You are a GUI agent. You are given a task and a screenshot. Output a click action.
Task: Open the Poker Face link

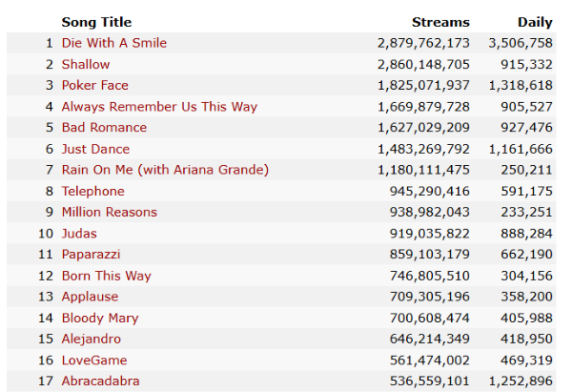tap(94, 85)
